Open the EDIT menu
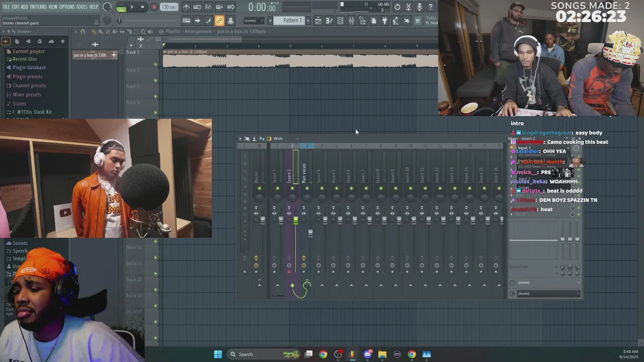 (16, 7)
